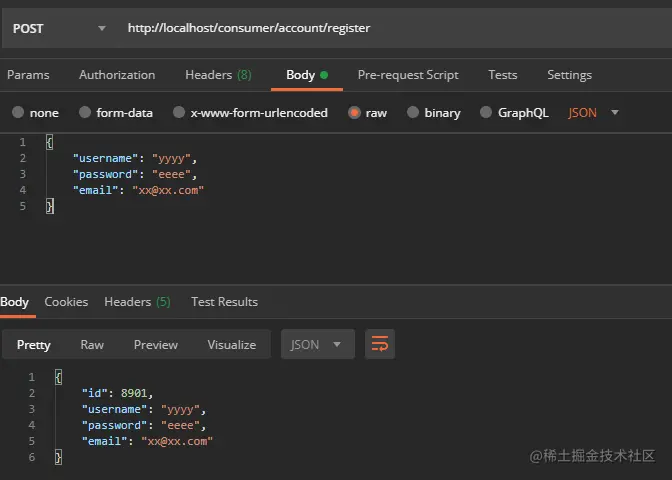
Task: Click "email" value in the response body
Action: [177, 441]
